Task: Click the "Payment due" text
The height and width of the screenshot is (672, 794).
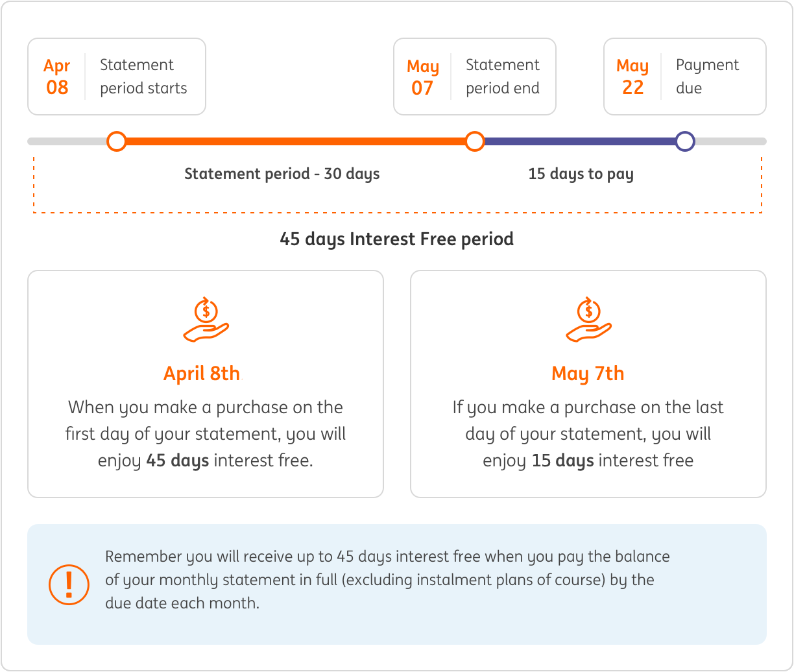Action: pyautogui.click(x=707, y=77)
